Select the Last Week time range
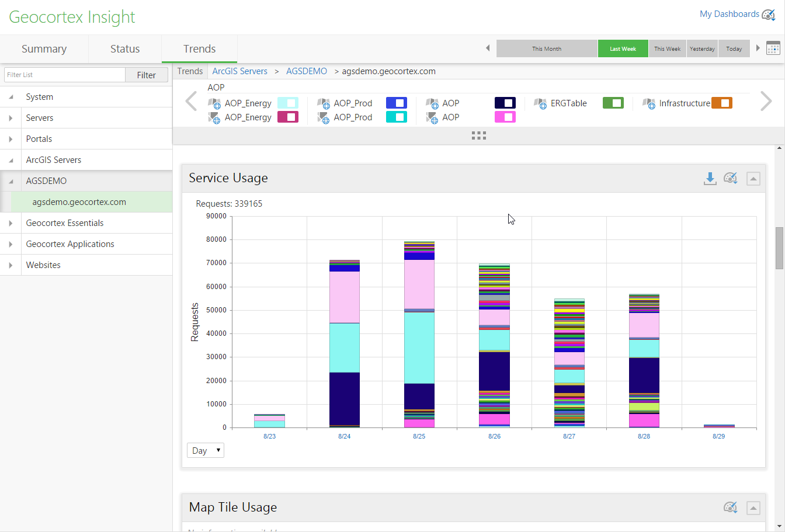Screen dimensions: 785x532 click(x=623, y=48)
